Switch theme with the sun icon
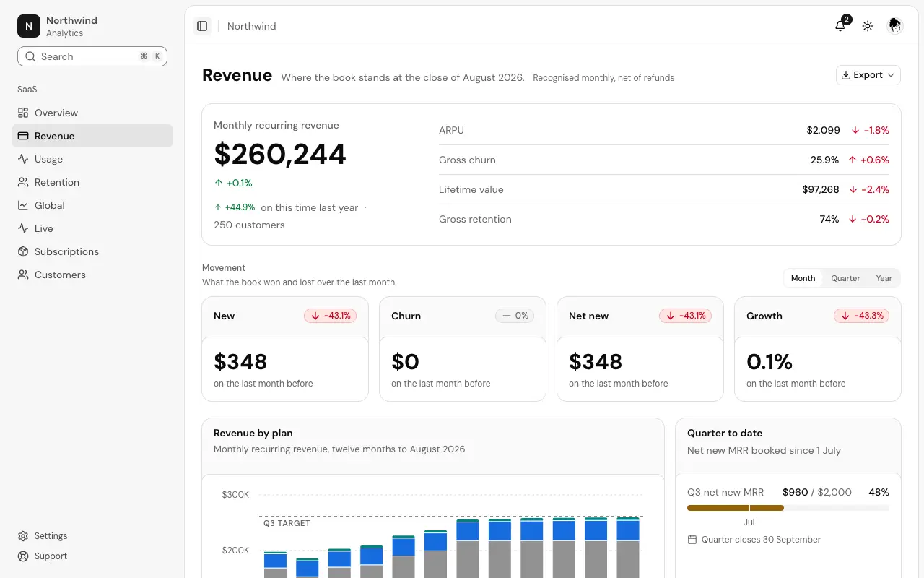Image resolution: width=924 pixels, height=578 pixels. (x=868, y=26)
